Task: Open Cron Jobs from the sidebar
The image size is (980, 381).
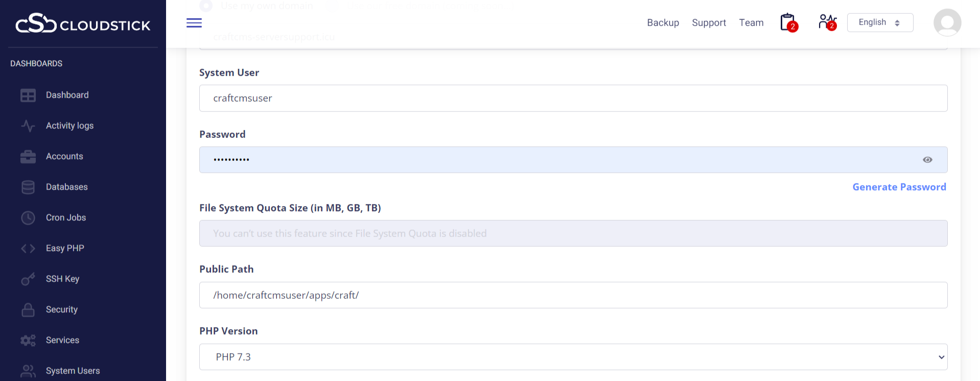Action: [x=66, y=218]
